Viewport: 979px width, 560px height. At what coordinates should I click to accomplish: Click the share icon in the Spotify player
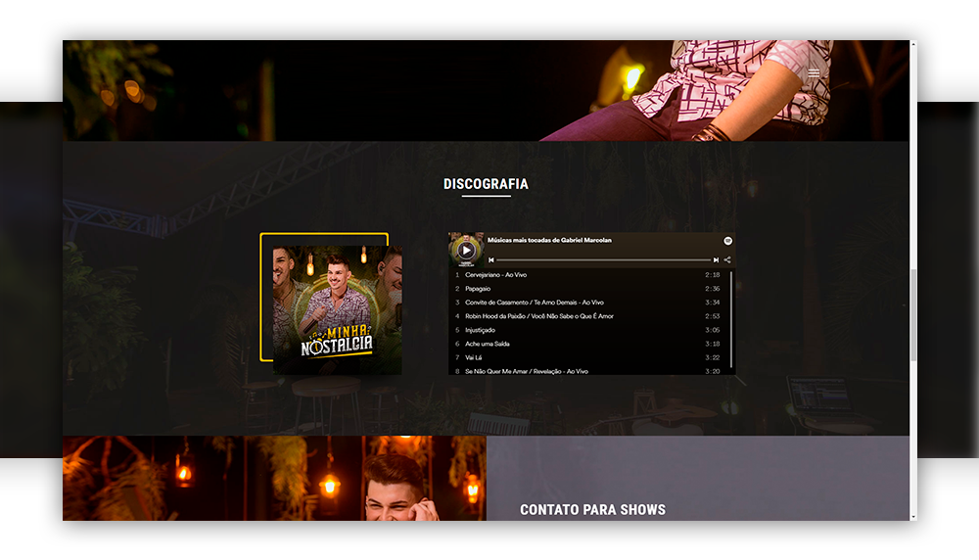coord(727,260)
